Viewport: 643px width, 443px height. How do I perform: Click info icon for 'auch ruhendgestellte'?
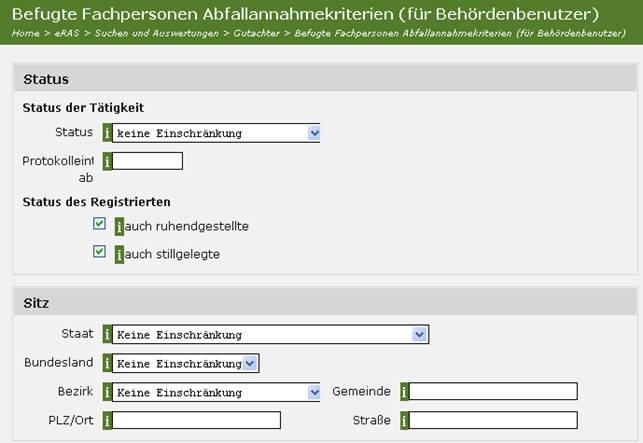coord(120,226)
